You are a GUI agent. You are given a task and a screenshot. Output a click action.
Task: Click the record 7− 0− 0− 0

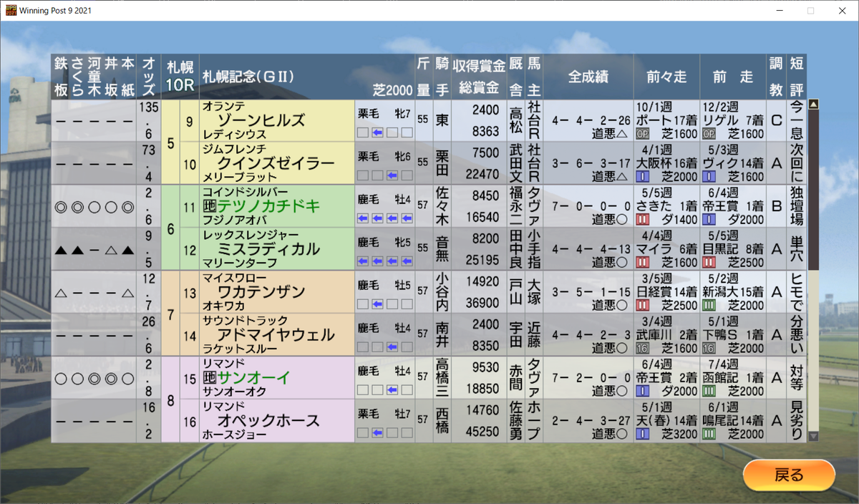tap(592, 206)
